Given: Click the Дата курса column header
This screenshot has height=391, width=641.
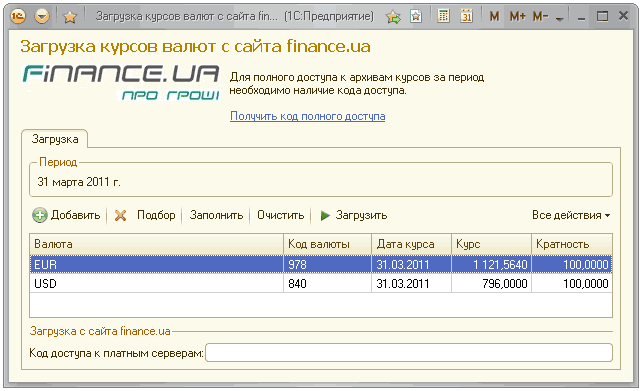Looking at the screenshot, I should pyautogui.click(x=411, y=244).
